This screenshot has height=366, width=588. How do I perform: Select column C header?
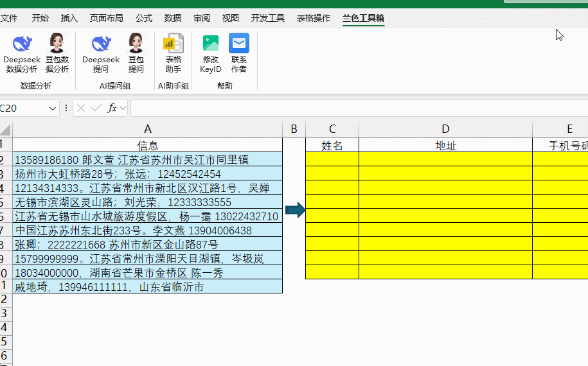332,129
